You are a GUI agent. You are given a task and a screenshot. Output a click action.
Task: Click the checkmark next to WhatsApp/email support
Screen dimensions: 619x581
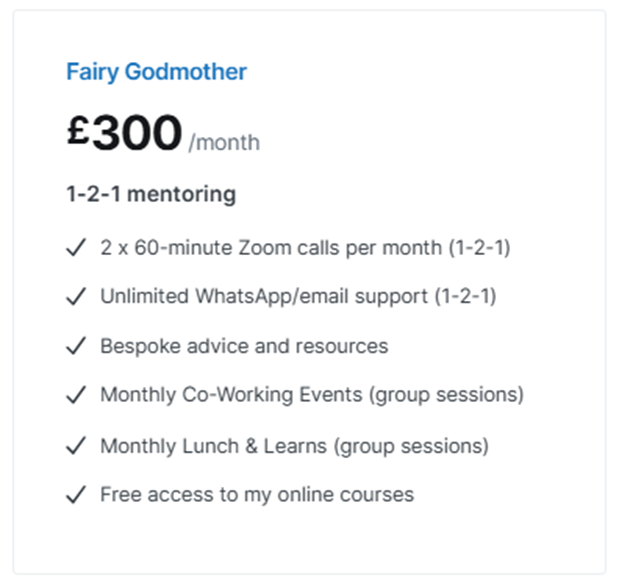click(x=76, y=296)
